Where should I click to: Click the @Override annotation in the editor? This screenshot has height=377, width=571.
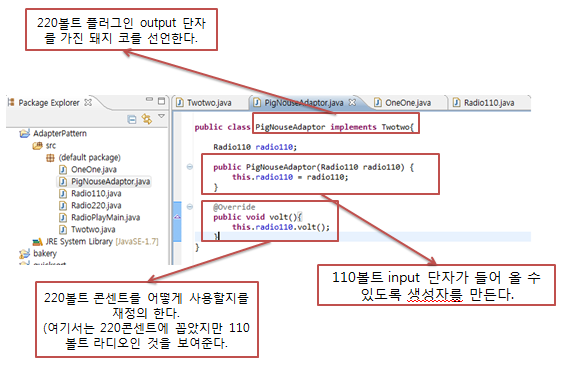tap(234, 207)
